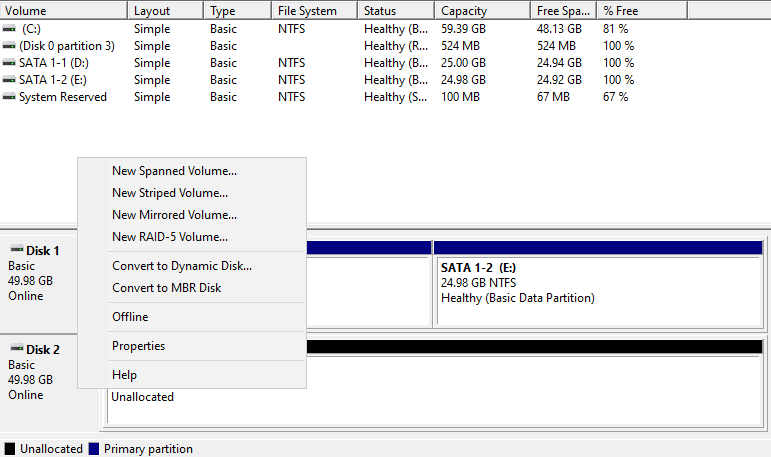Image resolution: width=771 pixels, height=457 pixels.
Task: Sort by the Volume column header
Action: (63, 10)
